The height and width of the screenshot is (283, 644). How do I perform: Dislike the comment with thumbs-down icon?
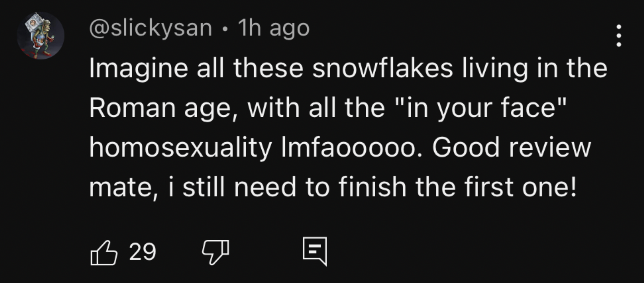coord(216,252)
